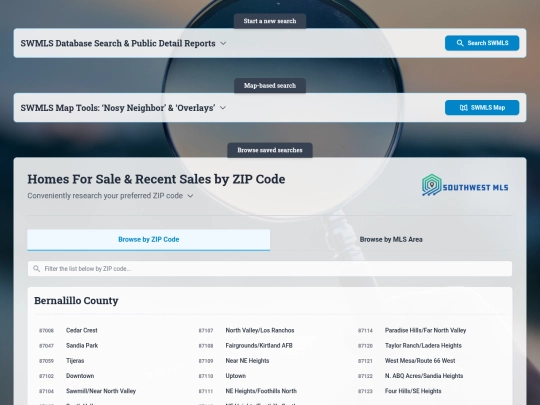Click the Search SWMLS button
This screenshot has height=405, width=540.
click(482, 43)
